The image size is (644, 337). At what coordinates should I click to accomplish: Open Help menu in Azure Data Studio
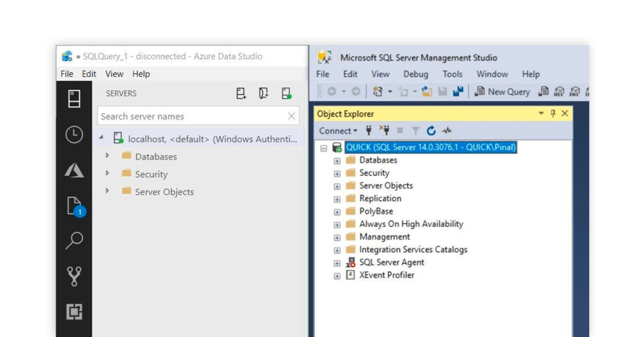[x=141, y=74]
